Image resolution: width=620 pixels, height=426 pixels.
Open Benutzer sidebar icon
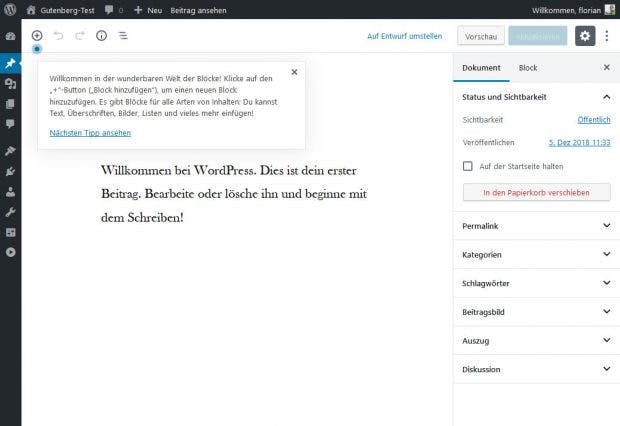(x=10, y=192)
